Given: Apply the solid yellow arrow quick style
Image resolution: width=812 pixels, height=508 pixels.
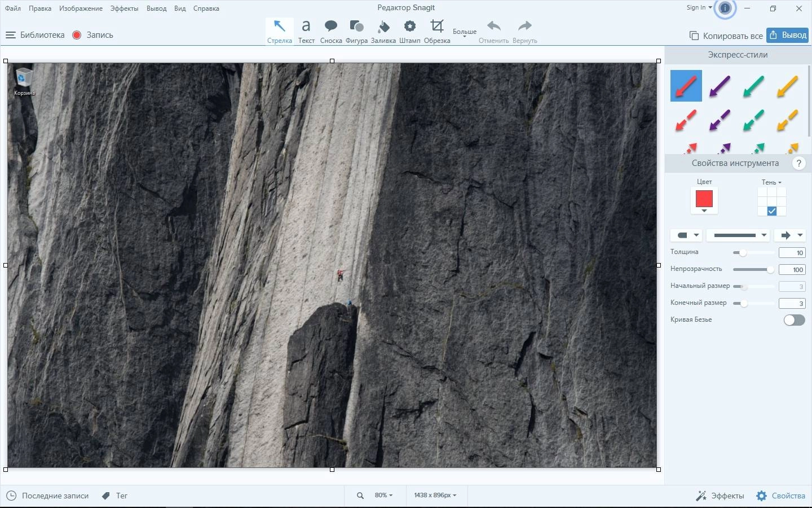Looking at the screenshot, I should [x=787, y=86].
